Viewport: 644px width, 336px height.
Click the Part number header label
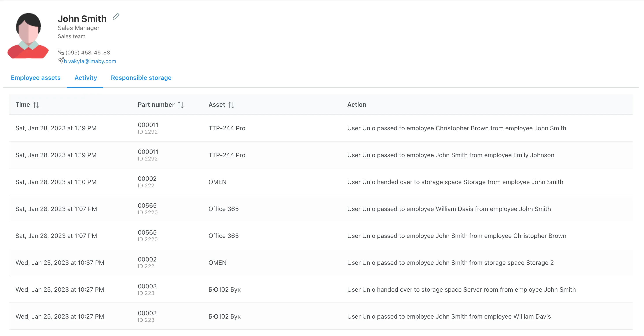click(156, 105)
